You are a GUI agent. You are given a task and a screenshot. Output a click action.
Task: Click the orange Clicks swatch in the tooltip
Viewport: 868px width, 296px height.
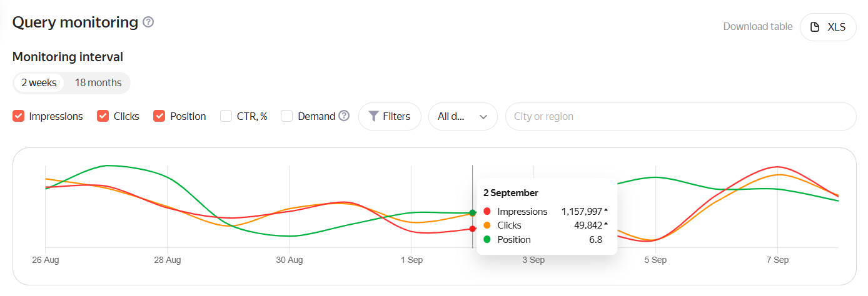(487, 225)
